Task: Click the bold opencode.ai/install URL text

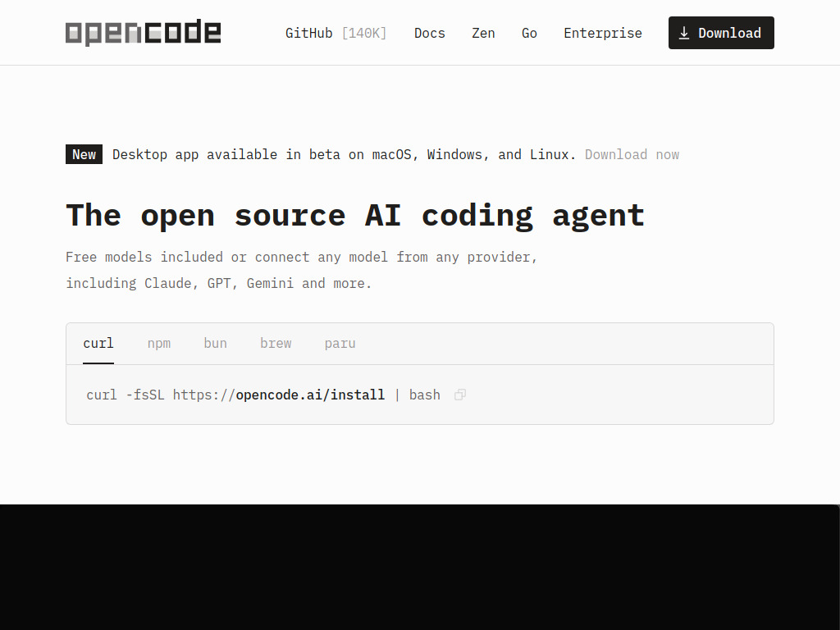Action: point(310,395)
